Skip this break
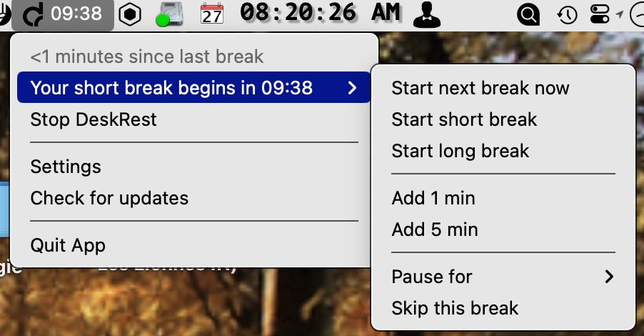Image resolution: width=644 pixels, height=336 pixels. coord(455,308)
